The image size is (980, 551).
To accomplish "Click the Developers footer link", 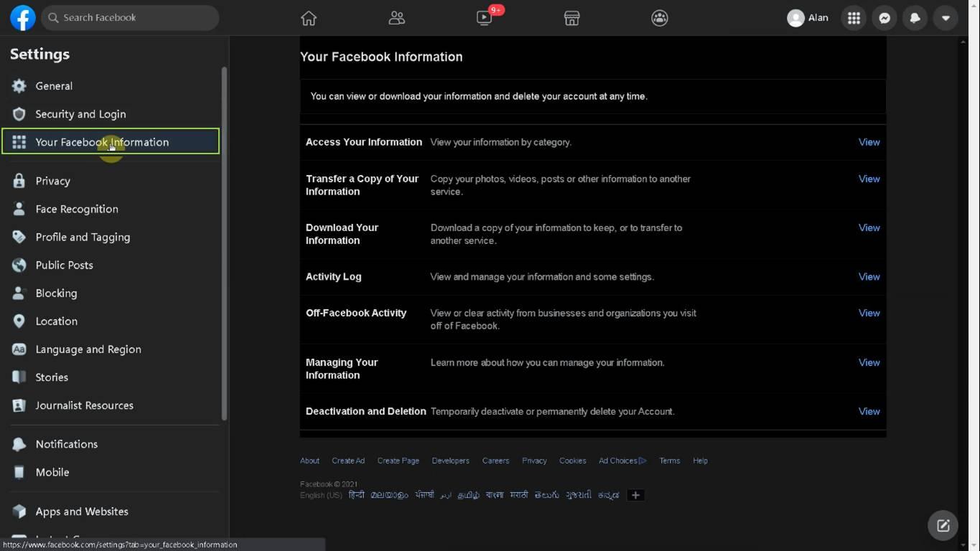I will tap(450, 461).
